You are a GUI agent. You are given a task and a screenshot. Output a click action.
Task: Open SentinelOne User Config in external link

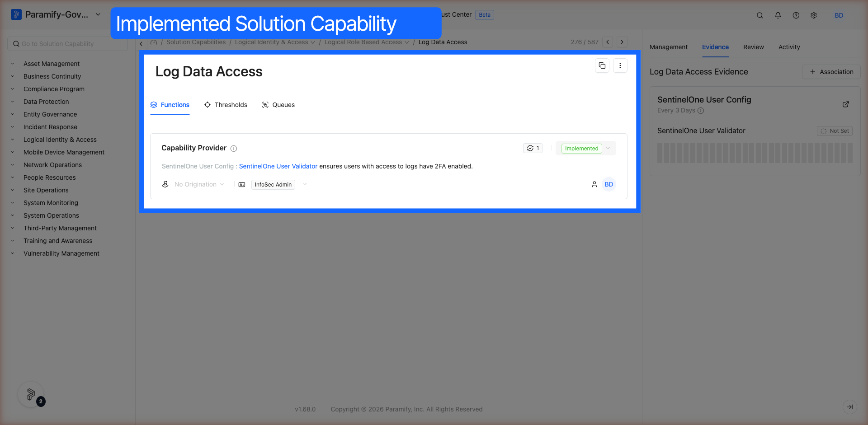846,104
